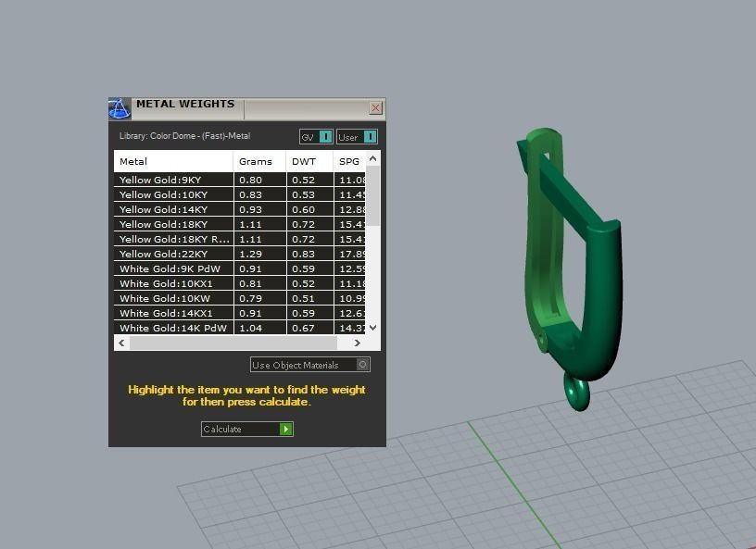Click the horizontal scrollbar thumb
The width and height of the screenshot is (756, 549).
233,343
